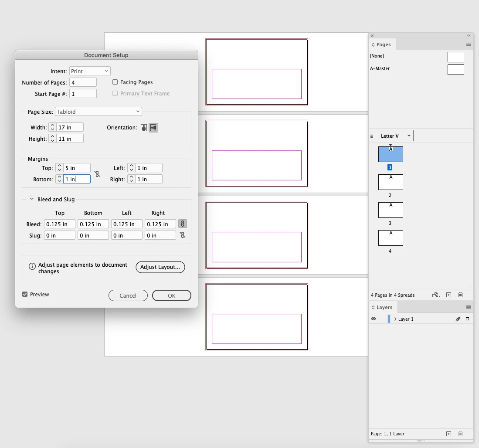Screen dimensions: 479x448
Task: Open the Intent dropdown
Action: tap(90, 71)
